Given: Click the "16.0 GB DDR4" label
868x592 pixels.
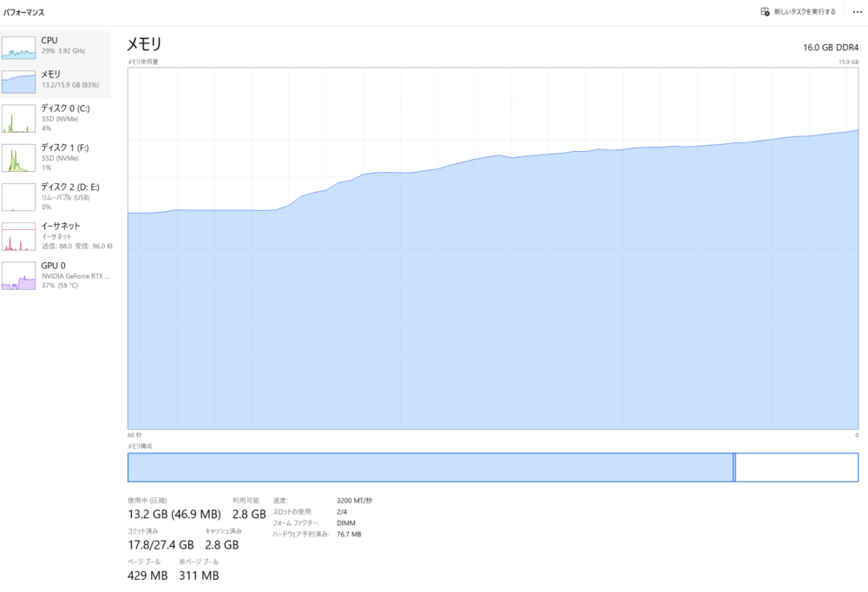Looking at the screenshot, I should click(x=831, y=48).
